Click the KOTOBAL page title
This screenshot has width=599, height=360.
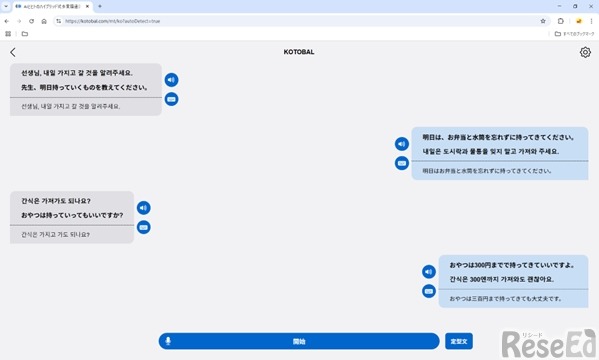[x=299, y=52]
